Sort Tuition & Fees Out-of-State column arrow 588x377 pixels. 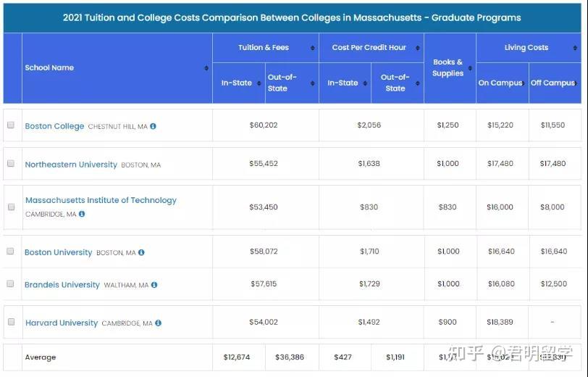(312, 83)
